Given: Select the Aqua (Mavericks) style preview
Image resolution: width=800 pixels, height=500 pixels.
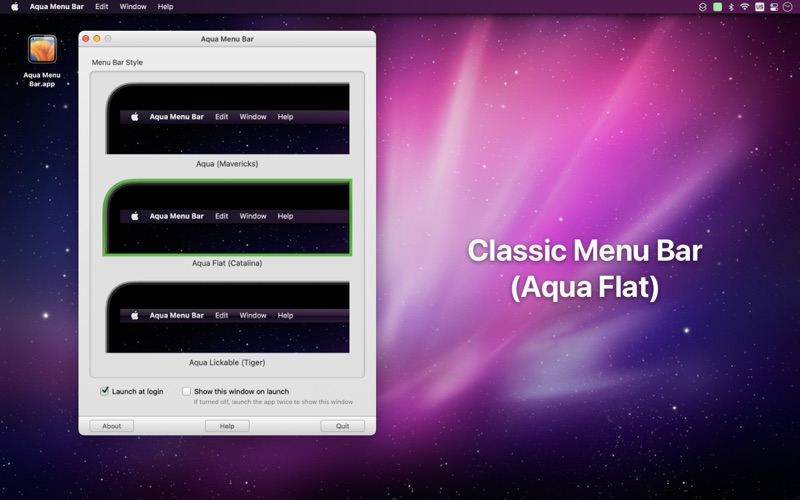Looking at the screenshot, I should pos(228,118).
